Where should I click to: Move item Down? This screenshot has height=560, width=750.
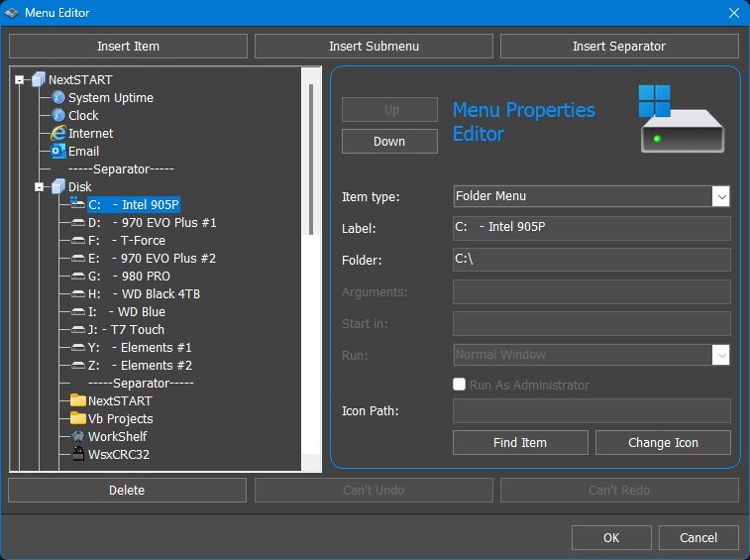tap(389, 141)
